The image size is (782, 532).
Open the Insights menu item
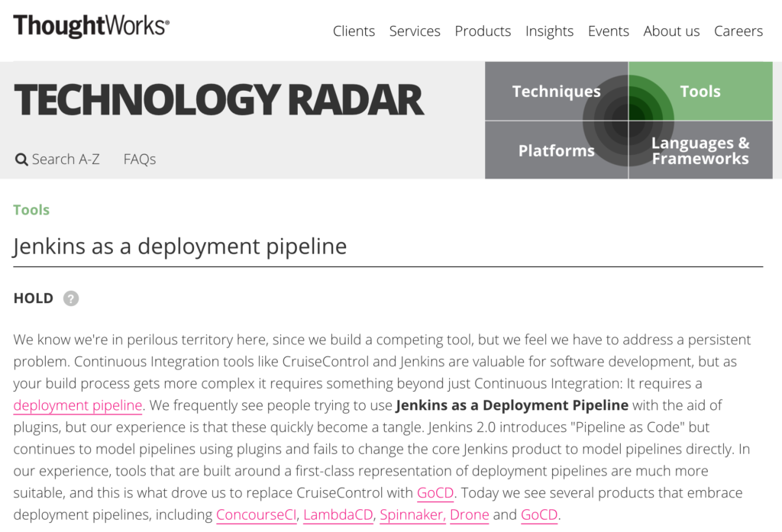549,31
